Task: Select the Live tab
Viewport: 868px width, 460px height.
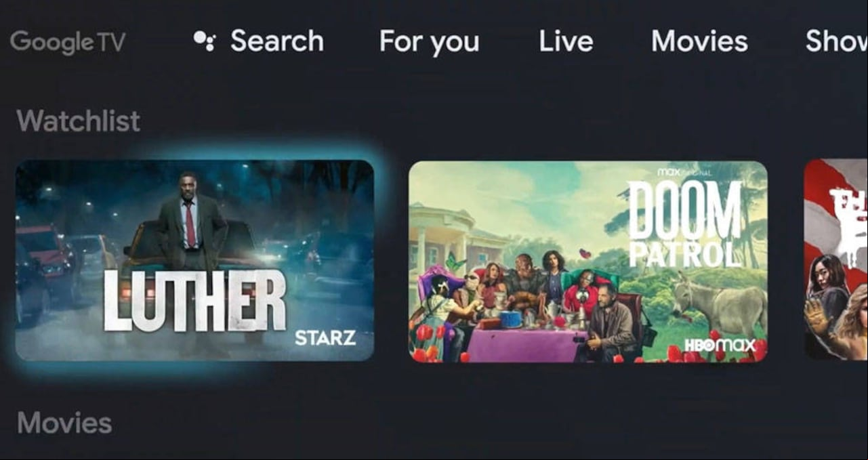Action: click(x=566, y=41)
